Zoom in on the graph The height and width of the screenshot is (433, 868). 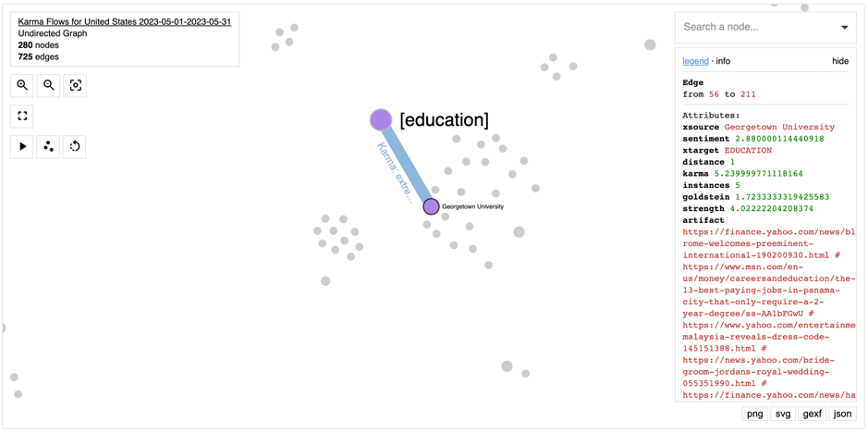click(22, 85)
